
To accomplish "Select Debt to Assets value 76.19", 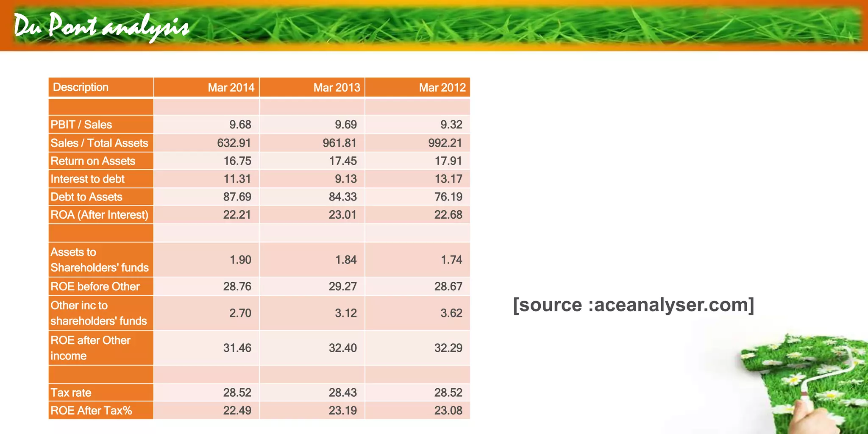I will click(x=448, y=197).
